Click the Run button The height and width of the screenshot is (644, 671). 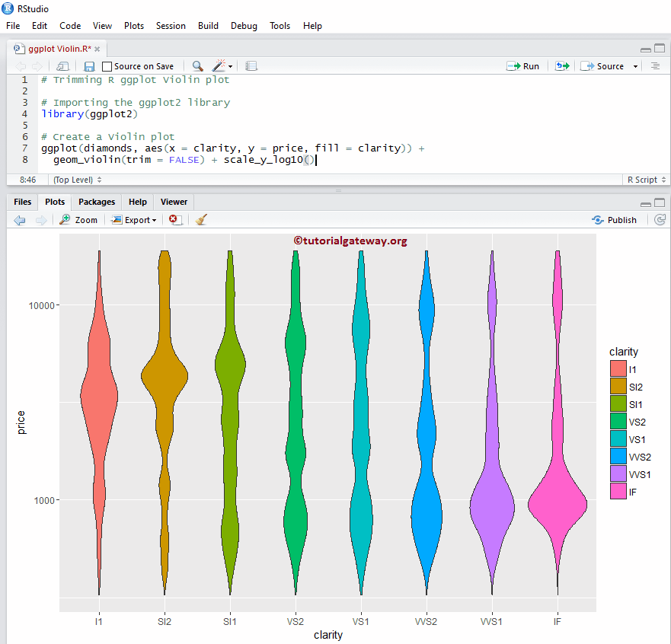[523, 66]
